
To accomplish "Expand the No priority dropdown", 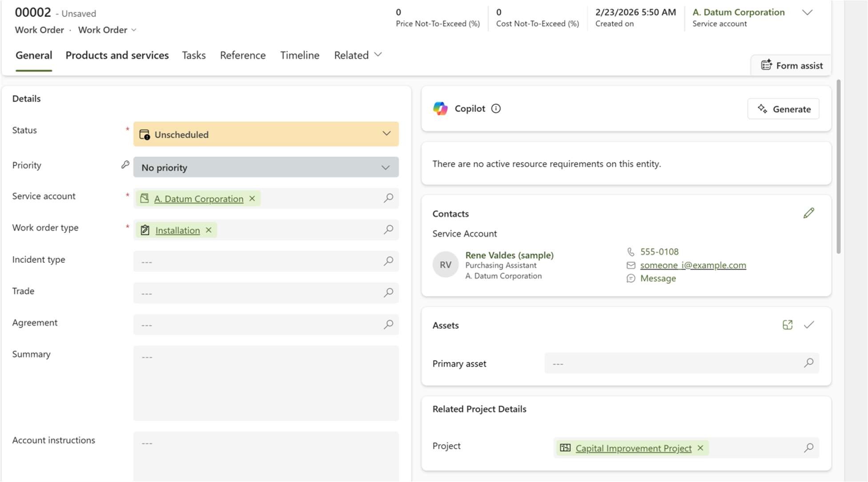I will (x=266, y=168).
